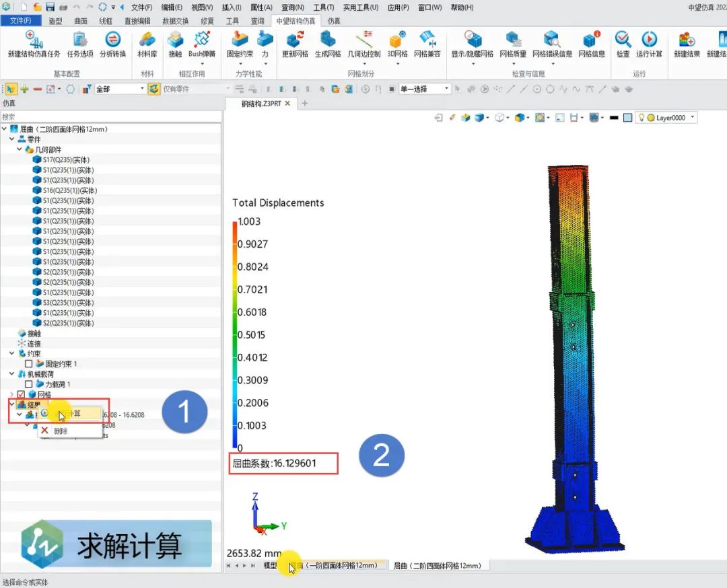The image size is (727, 588).
Task: Open the 单一选择 selection mode dropdown
Action: [x=446, y=89]
